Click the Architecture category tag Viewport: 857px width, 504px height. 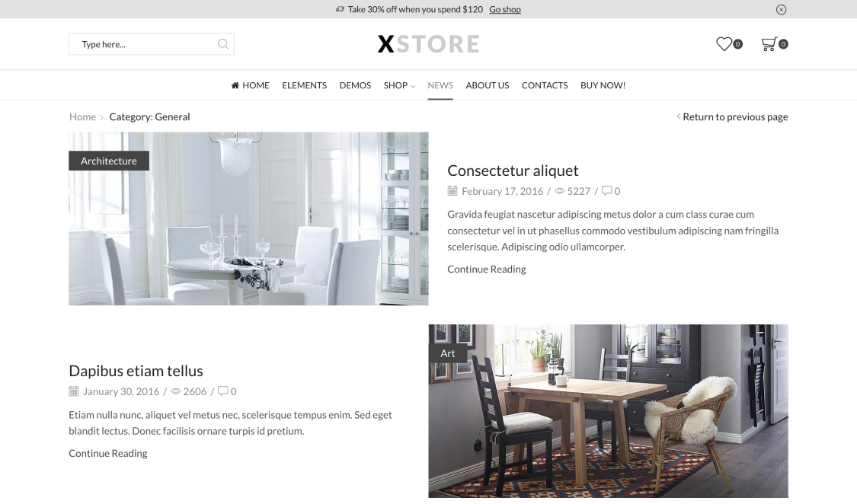[x=109, y=161]
